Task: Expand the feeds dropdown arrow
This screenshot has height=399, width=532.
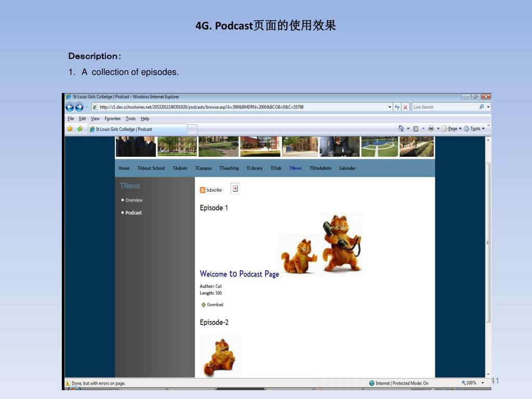Action: click(x=423, y=129)
